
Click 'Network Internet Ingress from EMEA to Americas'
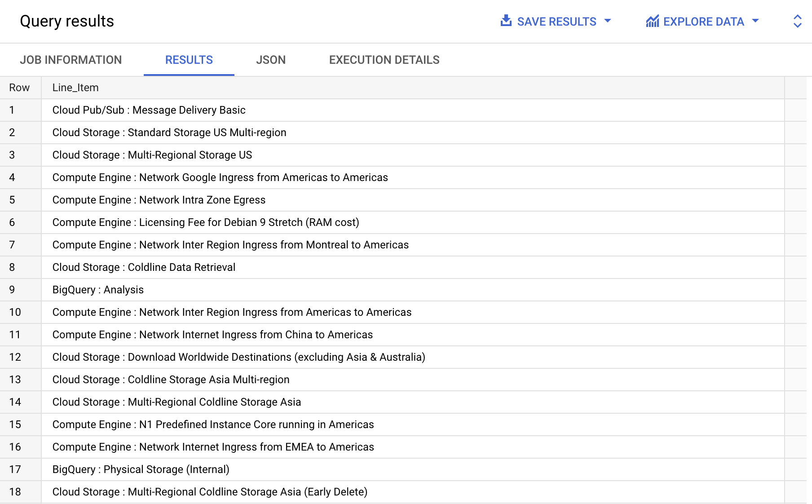click(x=413, y=447)
